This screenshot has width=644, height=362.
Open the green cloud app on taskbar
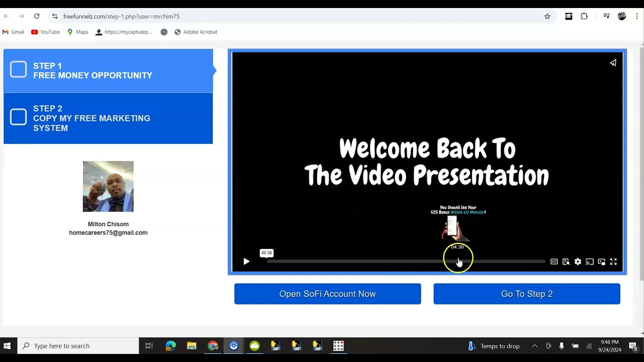[255, 346]
